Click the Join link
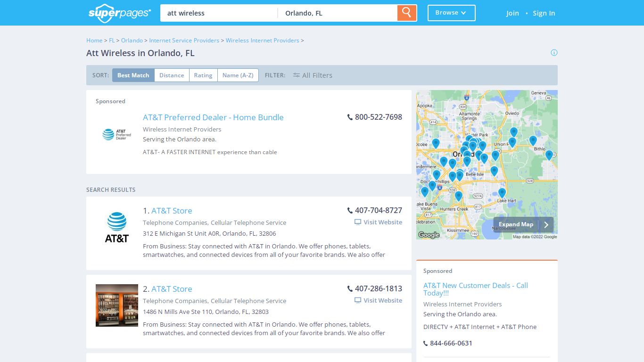The width and height of the screenshot is (644, 362). click(x=512, y=13)
